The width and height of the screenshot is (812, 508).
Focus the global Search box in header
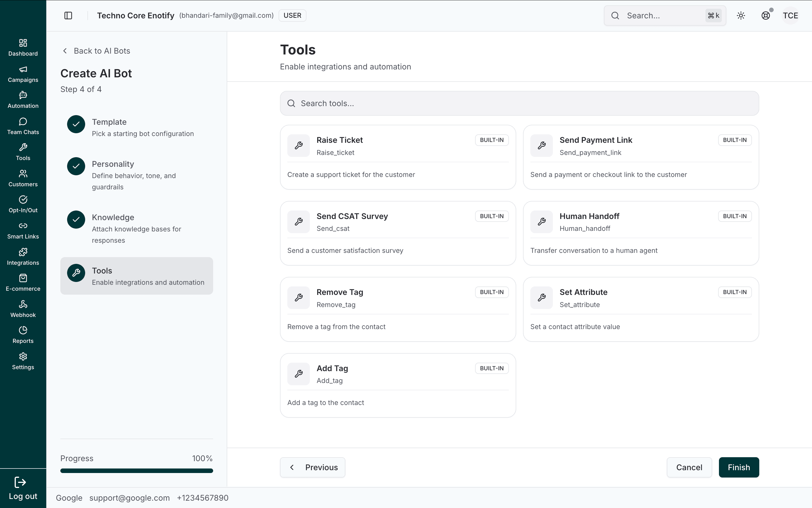[x=665, y=16]
